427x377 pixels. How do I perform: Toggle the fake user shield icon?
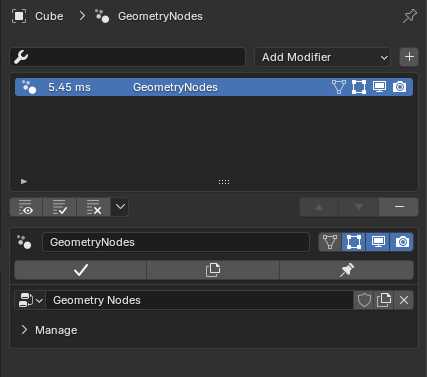[364, 300]
